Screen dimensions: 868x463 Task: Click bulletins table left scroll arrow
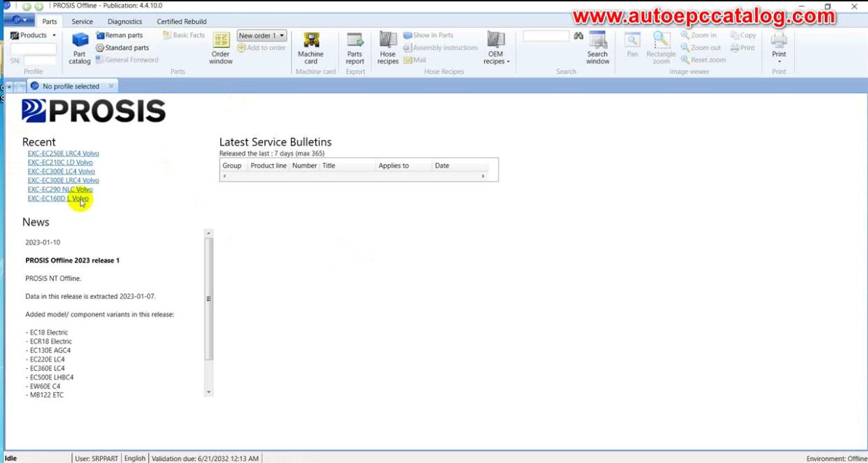coord(224,176)
